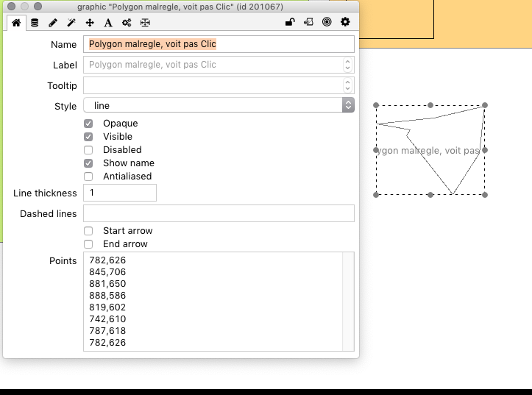This screenshot has height=395, width=532.
Task: Click the double-gears advanced tab icon
Action: 127,23
